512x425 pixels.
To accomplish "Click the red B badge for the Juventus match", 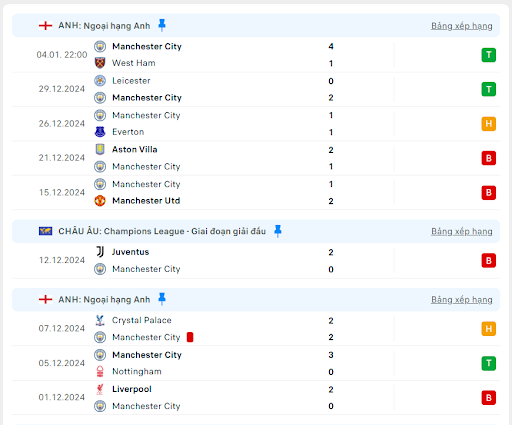I will tap(489, 261).
